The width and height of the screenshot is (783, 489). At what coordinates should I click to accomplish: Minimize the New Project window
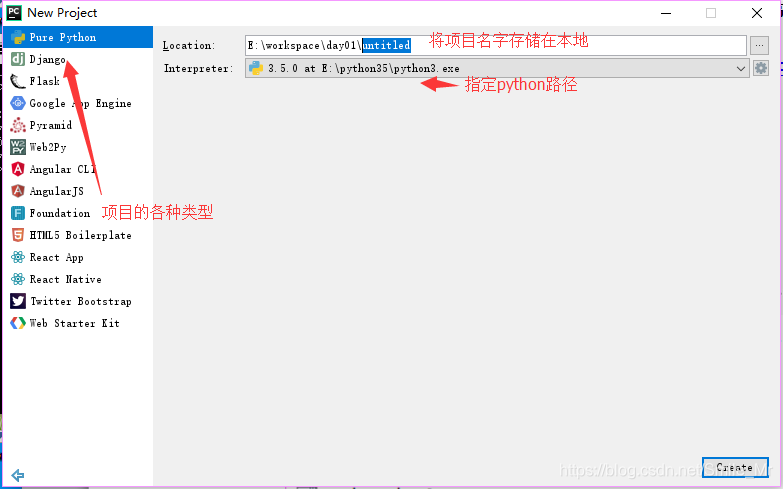pyautogui.click(x=666, y=13)
